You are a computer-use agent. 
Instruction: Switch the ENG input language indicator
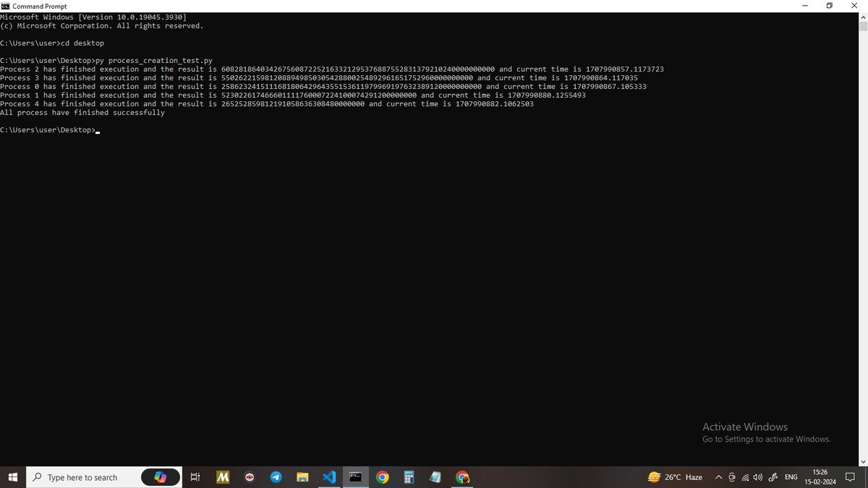coord(791,477)
